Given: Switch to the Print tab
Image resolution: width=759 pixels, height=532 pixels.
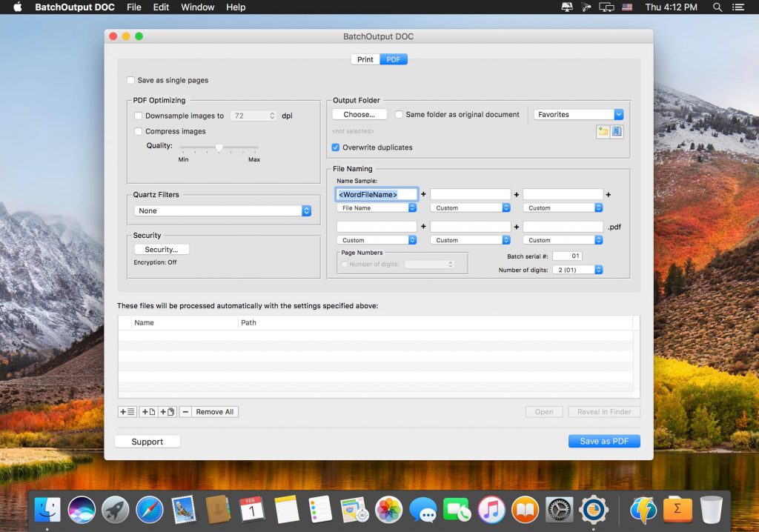Looking at the screenshot, I should click(x=365, y=59).
